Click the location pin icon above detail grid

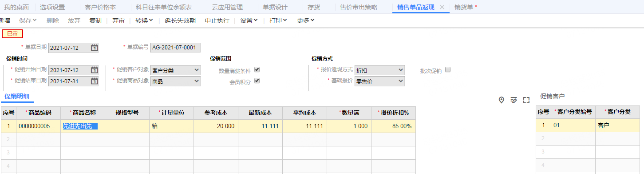point(502,100)
